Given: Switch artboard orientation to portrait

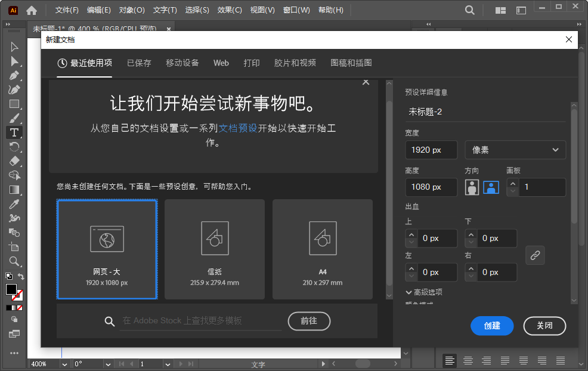Looking at the screenshot, I should (472, 187).
